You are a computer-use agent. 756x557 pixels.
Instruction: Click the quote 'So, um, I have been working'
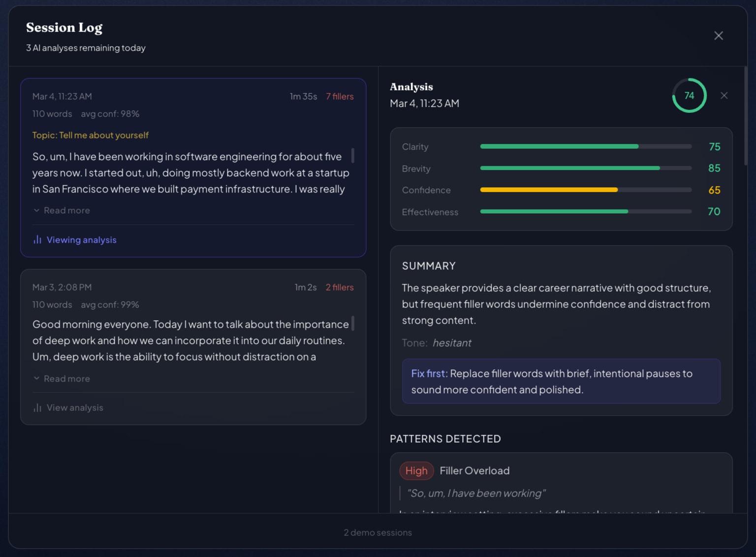(476, 493)
